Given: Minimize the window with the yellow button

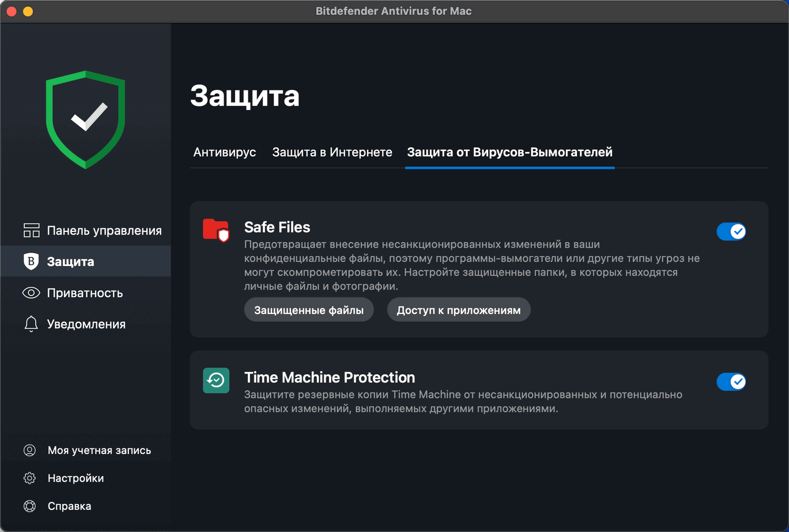Looking at the screenshot, I should tap(28, 11).
